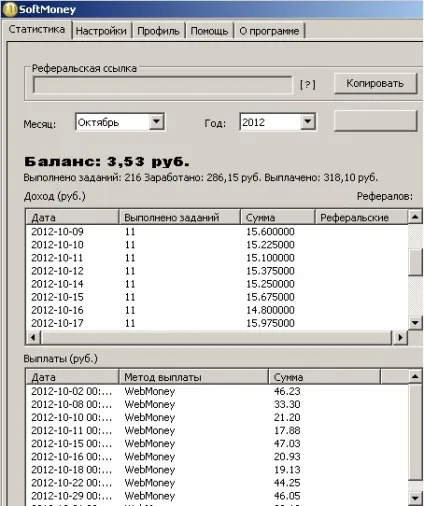Click the sum value 15.225000
The height and width of the screenshot is (506, 424).
[x=270, y=244]
